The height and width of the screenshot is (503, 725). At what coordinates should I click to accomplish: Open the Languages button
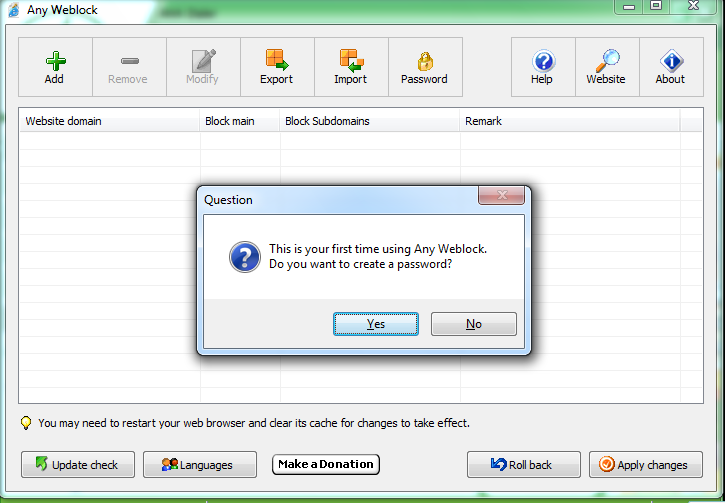click(200, 465)
